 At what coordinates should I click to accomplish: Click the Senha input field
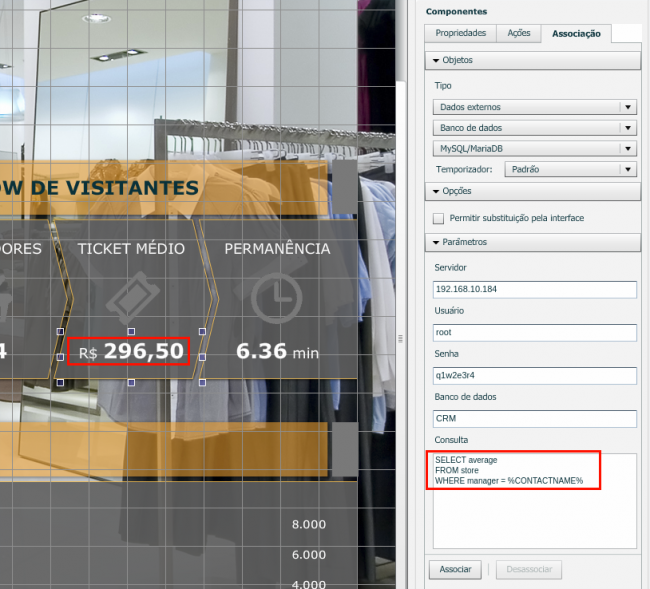pos(535,375)
